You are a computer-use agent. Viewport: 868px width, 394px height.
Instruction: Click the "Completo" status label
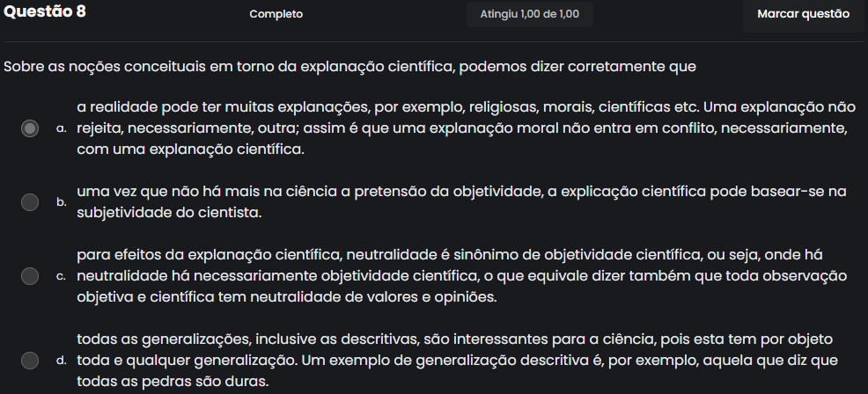276,14
